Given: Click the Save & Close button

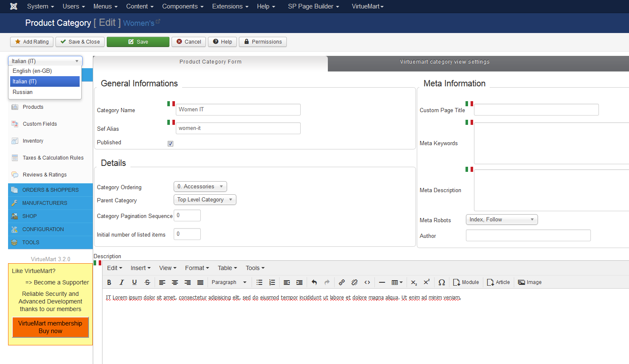Looking at the screenshot, I should [80, 42].
